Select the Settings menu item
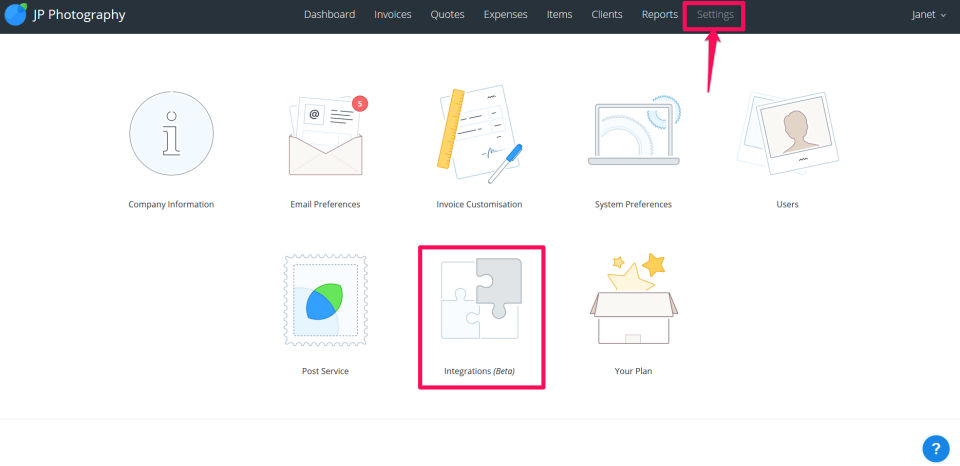The image size is (960, 466). click(x=715, y=15)
